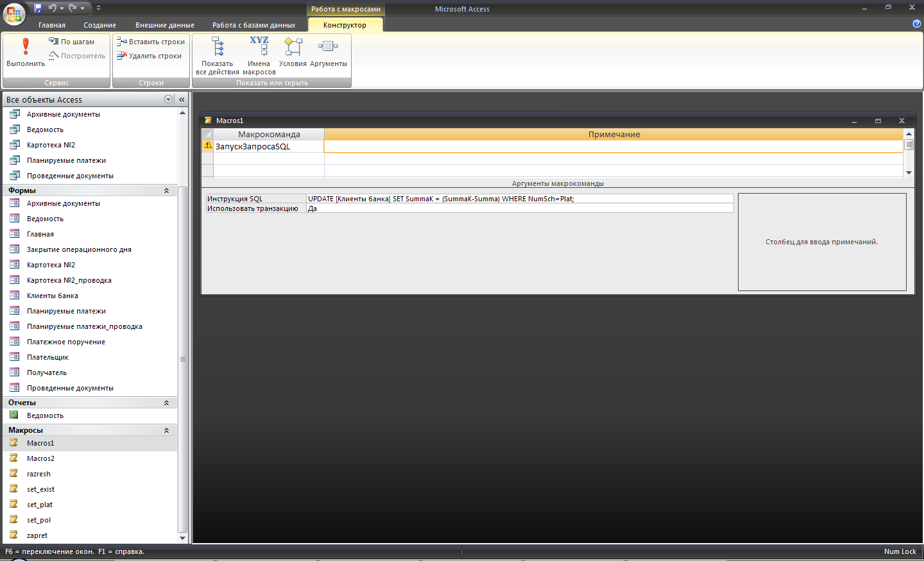
Task: Open the Главная ribbon tab
Action: 52,25
